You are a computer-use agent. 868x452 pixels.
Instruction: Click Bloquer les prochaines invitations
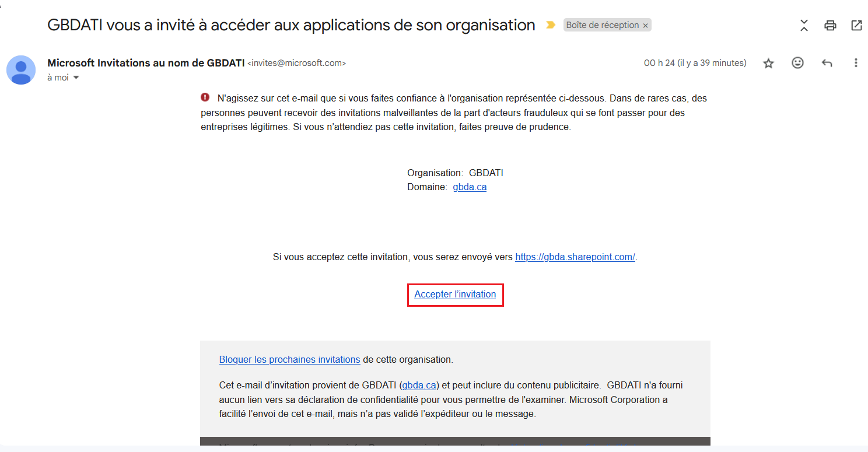click(289, 360)
